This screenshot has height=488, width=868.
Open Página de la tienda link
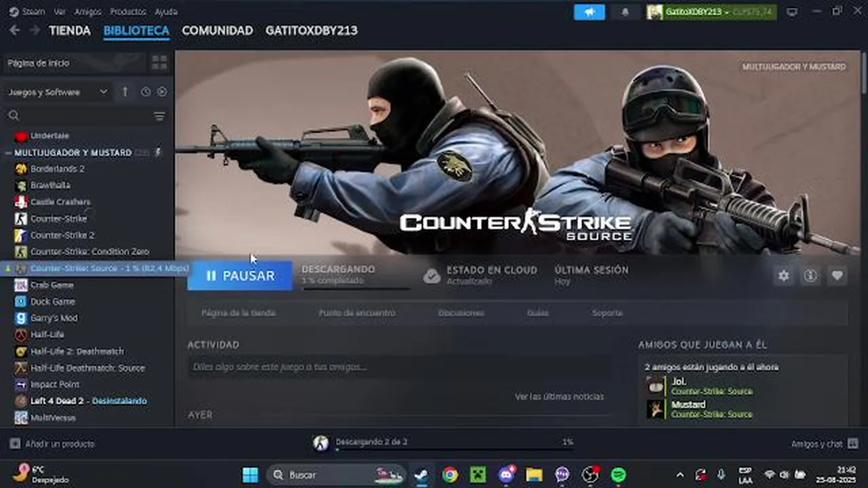(239, 313)
